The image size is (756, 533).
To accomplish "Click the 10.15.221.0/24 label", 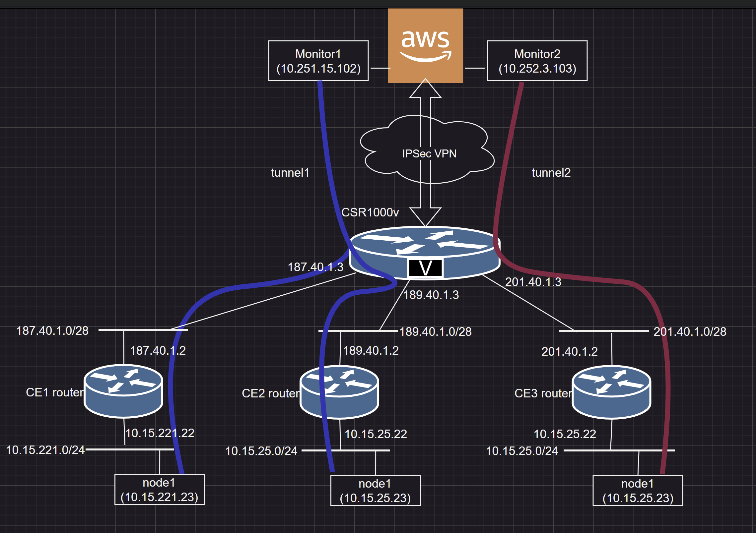I will 46,450.
